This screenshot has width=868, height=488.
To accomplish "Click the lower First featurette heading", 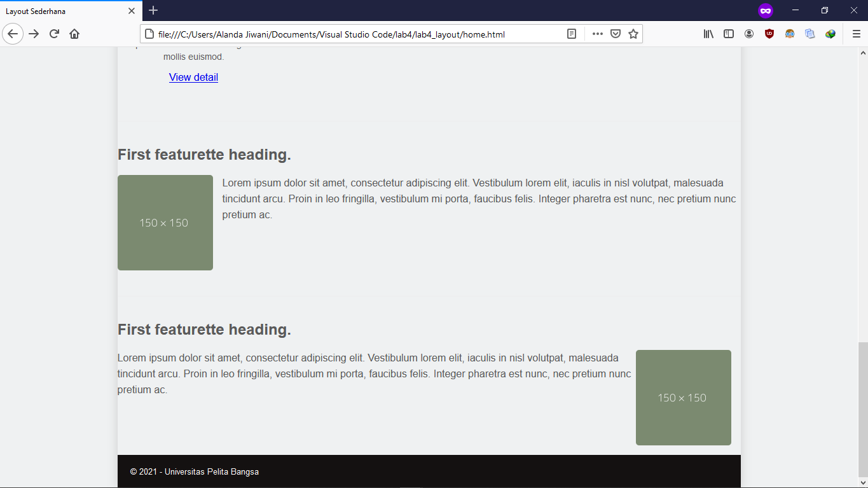I will pyautogui.click(x=204, y=330).
